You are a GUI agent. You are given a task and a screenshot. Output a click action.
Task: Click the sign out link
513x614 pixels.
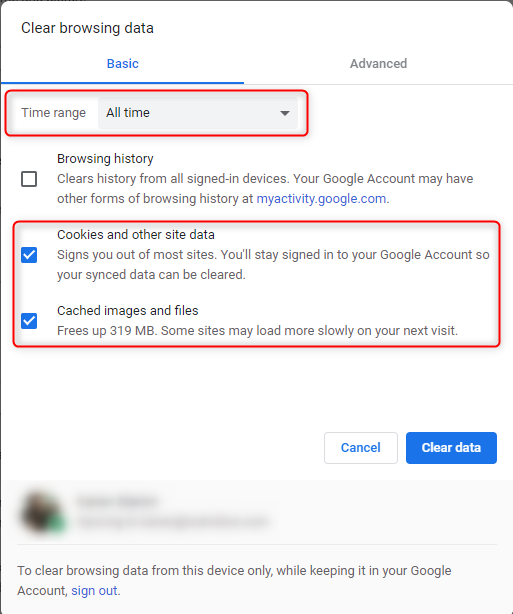[94, 591]
